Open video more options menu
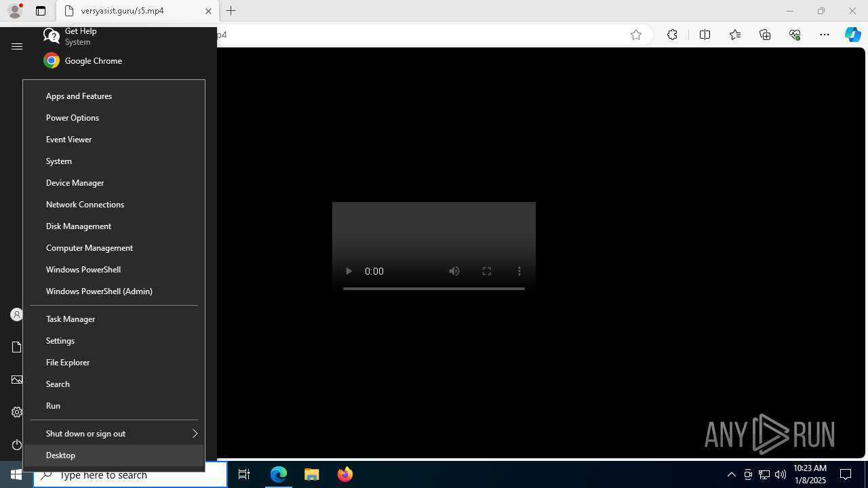 pos(519,271)
